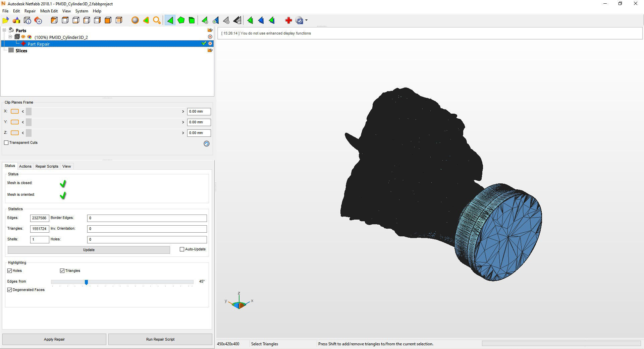Click the red cross automatic repair icon

pos(288,20)
